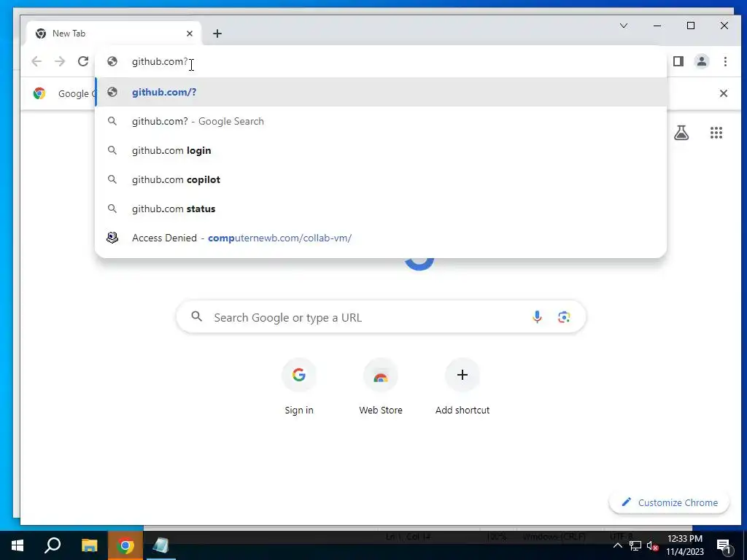Open Chrome's three-dot menu
The height and width of the screenshot is (560, 747).
(725, 61)
